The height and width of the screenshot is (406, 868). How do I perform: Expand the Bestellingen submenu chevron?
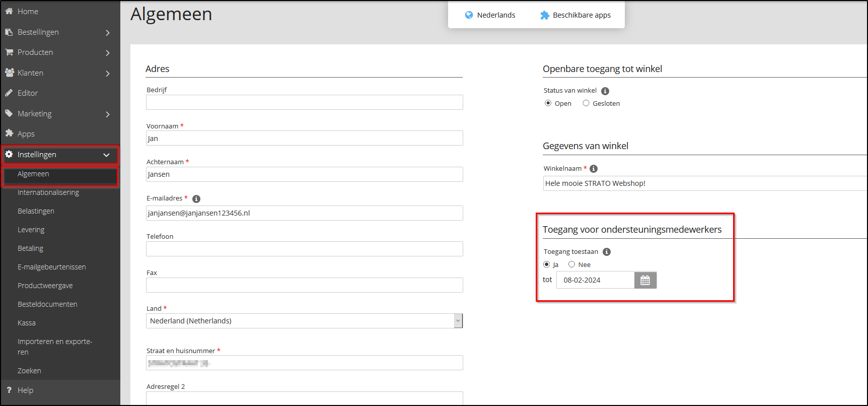point(108,33)
